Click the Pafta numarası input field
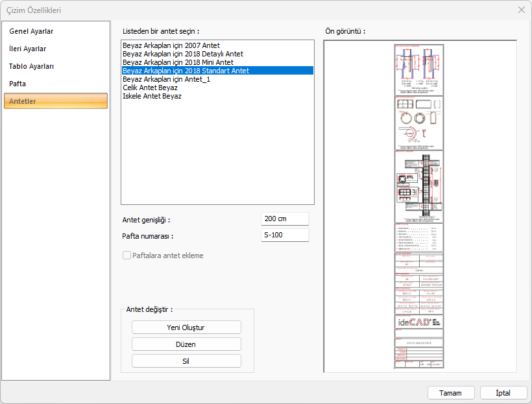This screenshot has width=532, height=404. (x=285, y=235)
